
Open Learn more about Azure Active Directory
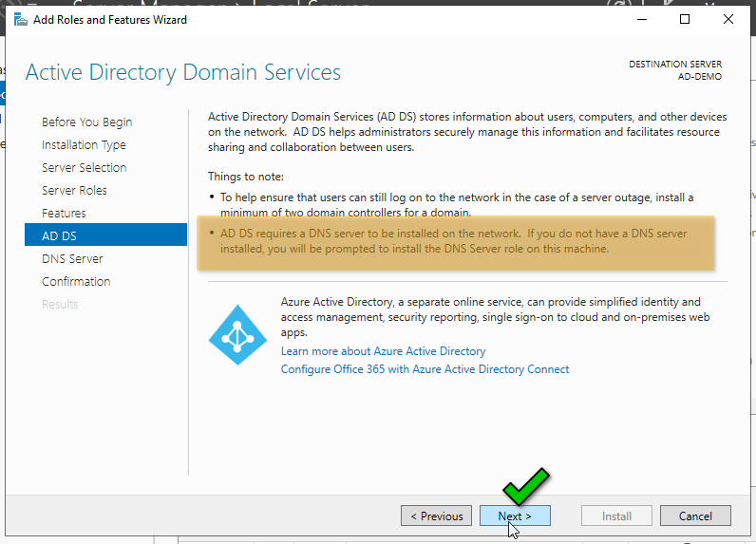(x=383, y=351)
